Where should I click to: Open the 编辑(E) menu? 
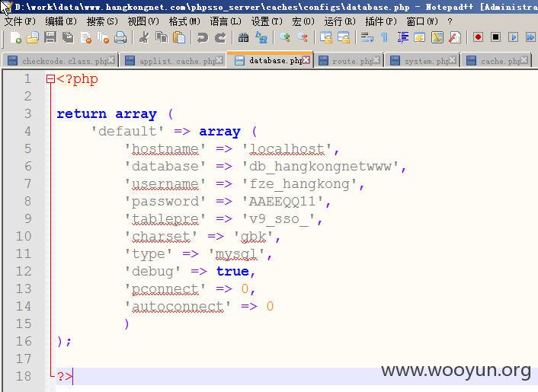tap(61, 21)
